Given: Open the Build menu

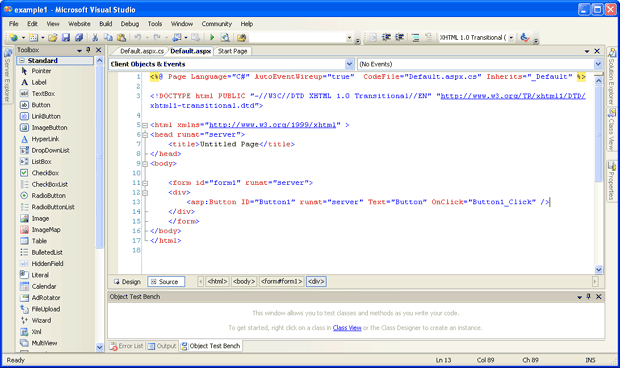Looking at the screenshot, I should (106, 24).
